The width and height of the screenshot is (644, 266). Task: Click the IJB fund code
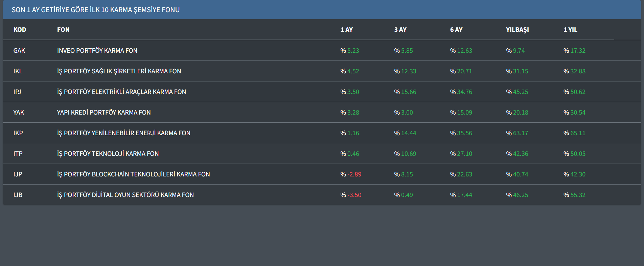(x=18, y=195)
